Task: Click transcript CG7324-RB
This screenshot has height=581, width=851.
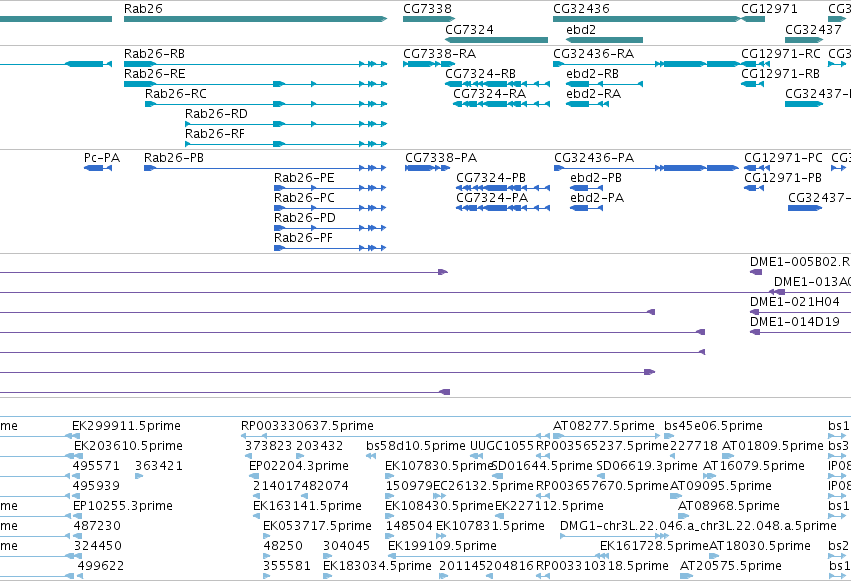Action: click(498, 84)
